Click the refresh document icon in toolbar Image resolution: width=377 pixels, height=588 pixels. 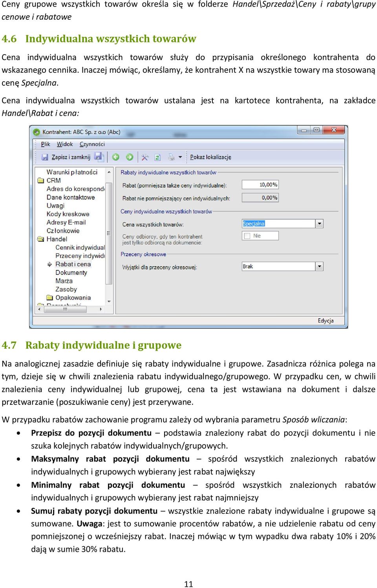coord(157,157)
